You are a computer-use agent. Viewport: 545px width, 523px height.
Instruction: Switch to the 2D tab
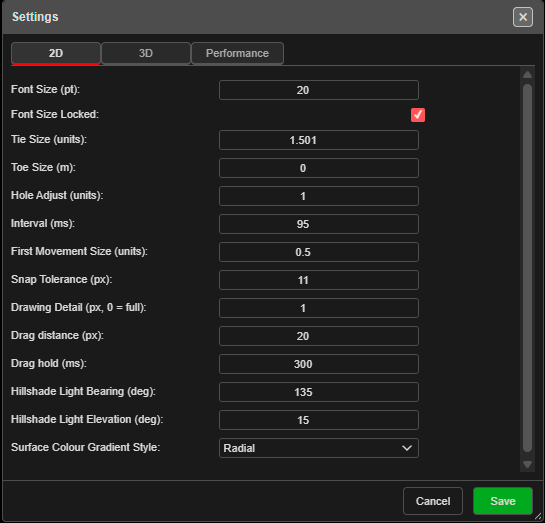coord(56,53)
